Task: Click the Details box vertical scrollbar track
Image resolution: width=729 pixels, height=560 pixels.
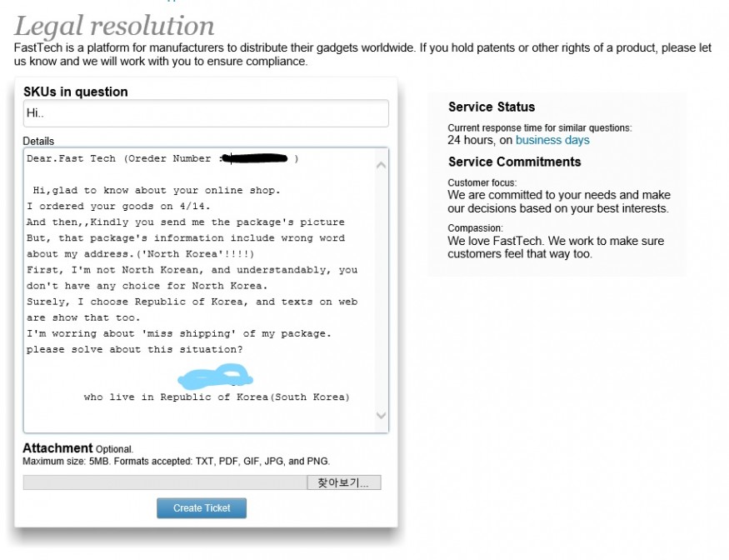Action: click(381, 292)
